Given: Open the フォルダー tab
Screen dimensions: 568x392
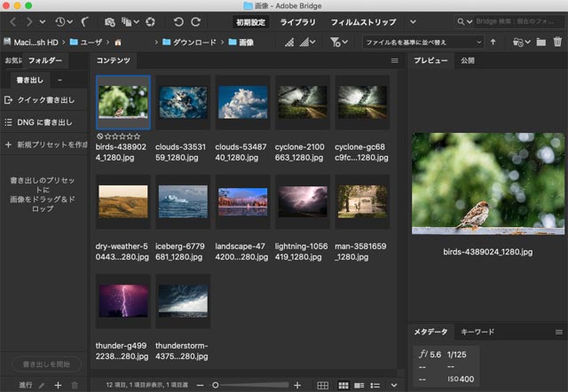Looking at the screenshot, I should (45, 60).
